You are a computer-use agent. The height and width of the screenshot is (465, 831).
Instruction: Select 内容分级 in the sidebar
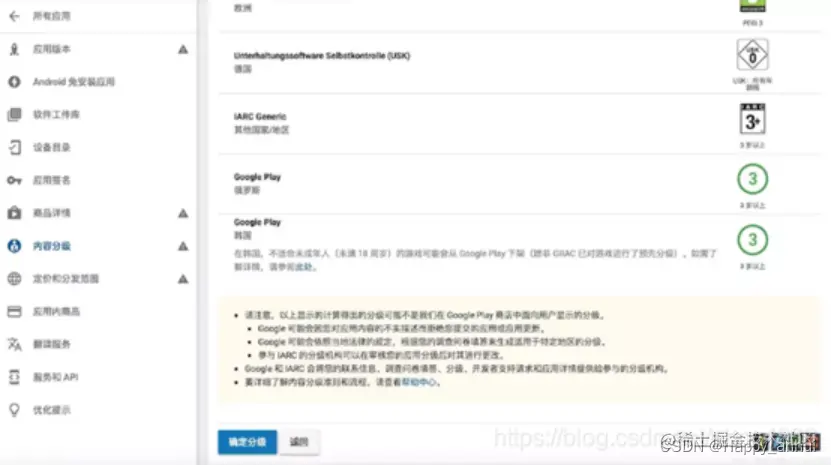click(52, 246)
